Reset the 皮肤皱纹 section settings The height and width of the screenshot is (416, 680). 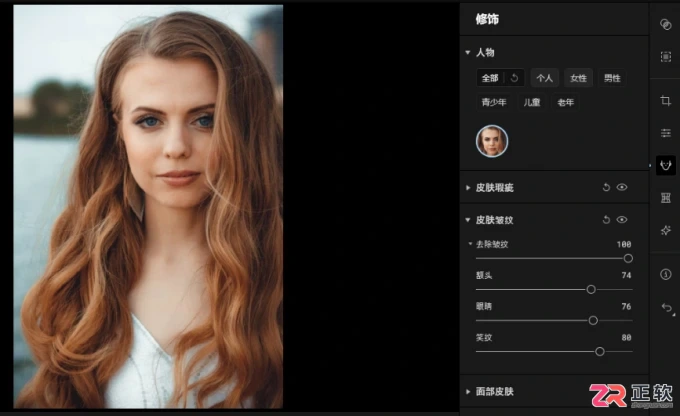[606, 220]
